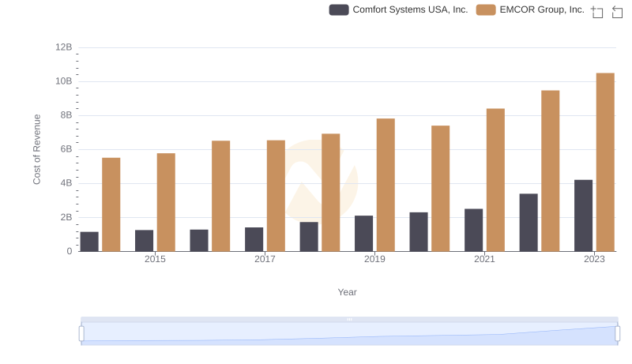Screen dimensions: 632x364
Task: Select the EMCOR 2017 bar
Action: 276,196
